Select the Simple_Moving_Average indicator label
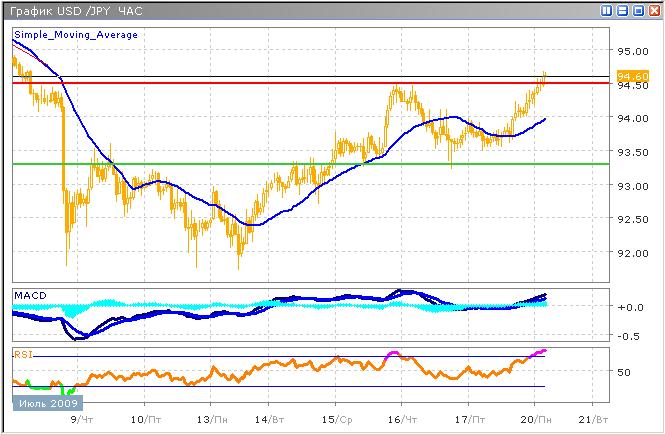 point(76,34)
